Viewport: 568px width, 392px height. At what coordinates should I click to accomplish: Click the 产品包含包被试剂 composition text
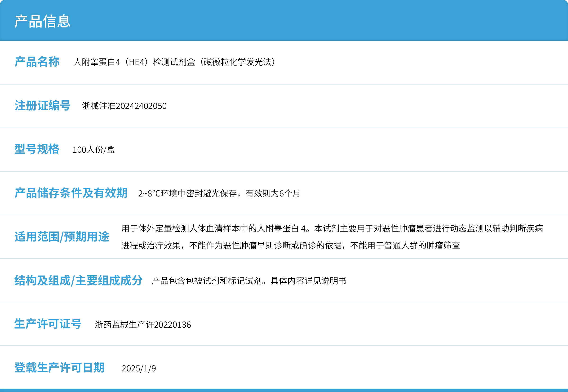click(249, 281)
